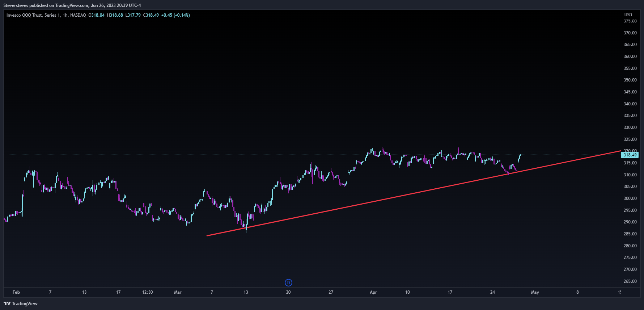Click the 300.00 price axis label

tap(630, 198)
